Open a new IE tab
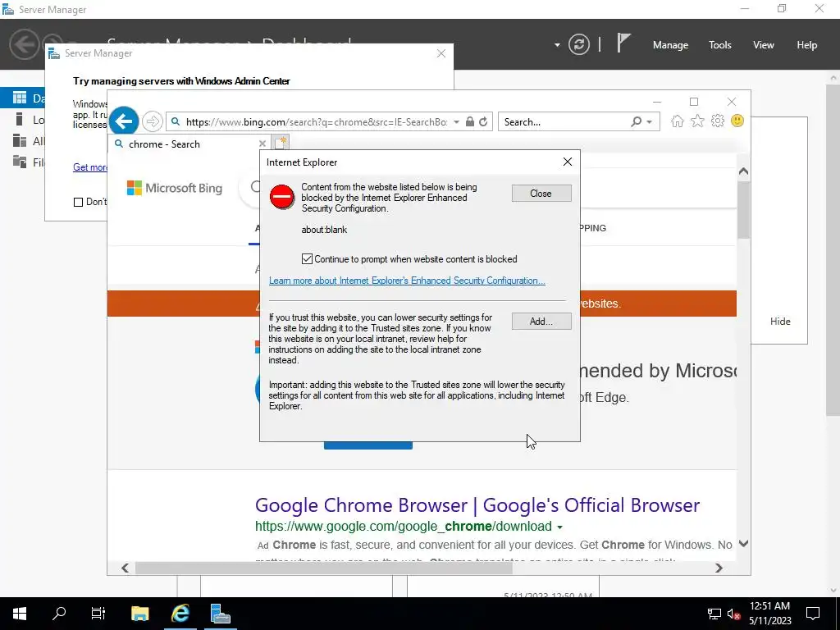Viewport: 840px width, 630px height. (281, 143)
